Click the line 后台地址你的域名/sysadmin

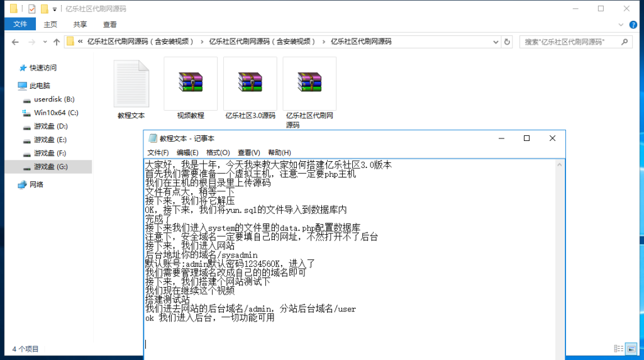point(201,255)
